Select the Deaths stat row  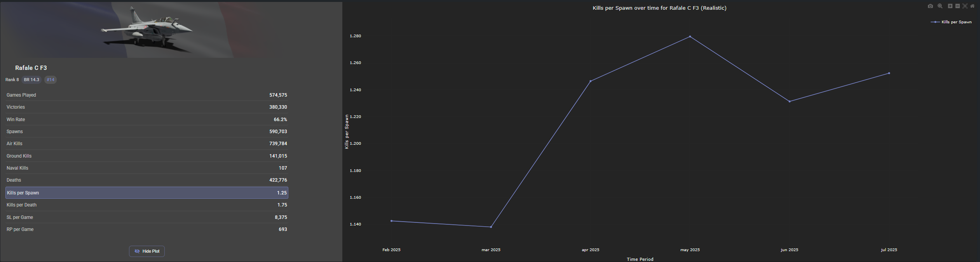tap(147, 180)
